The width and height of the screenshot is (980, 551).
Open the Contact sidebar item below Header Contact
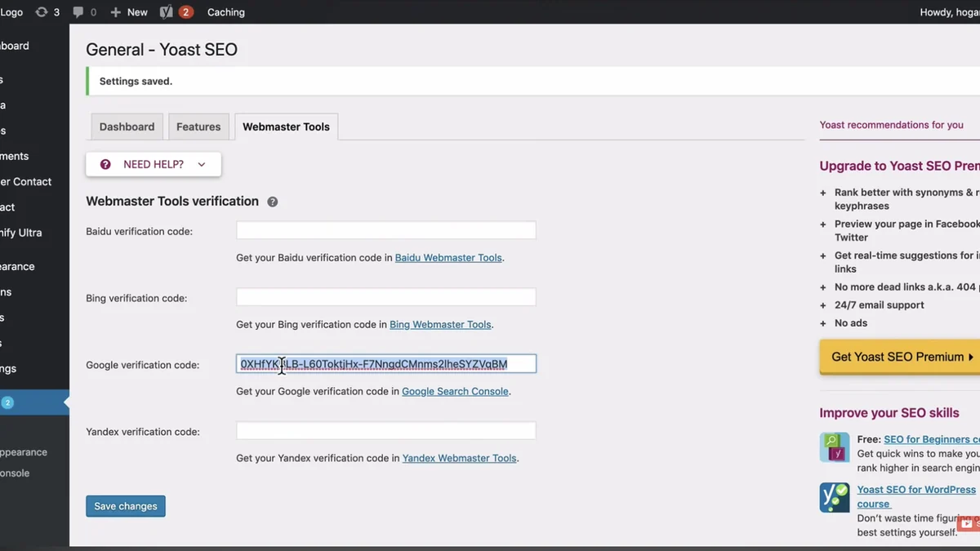pyautogui.click(x=8, y=207)
